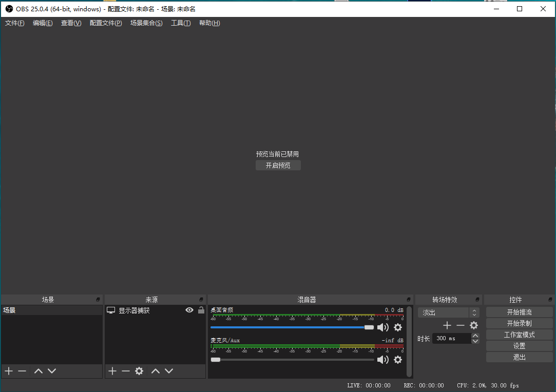
Task: Add a new scene with plus icon
Action: [9, 371]
